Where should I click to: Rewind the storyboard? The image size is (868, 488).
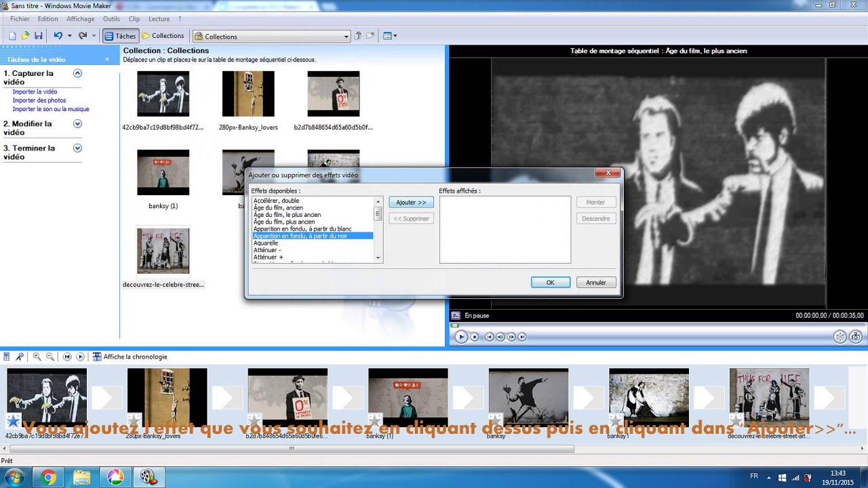(67, 357)
